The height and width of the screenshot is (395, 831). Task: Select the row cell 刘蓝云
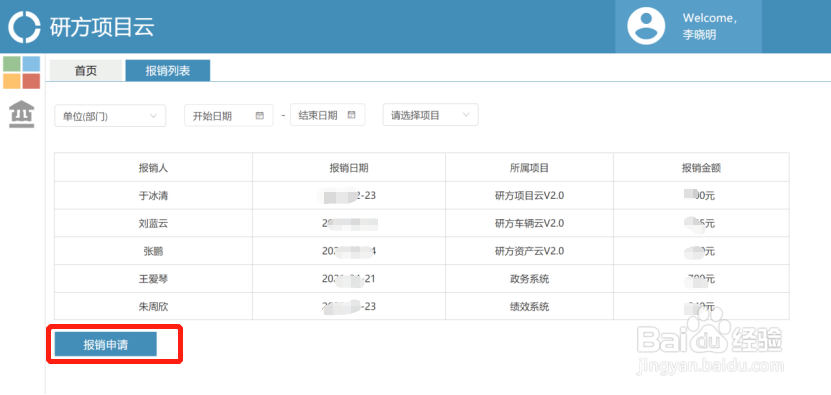coord(153,223)
